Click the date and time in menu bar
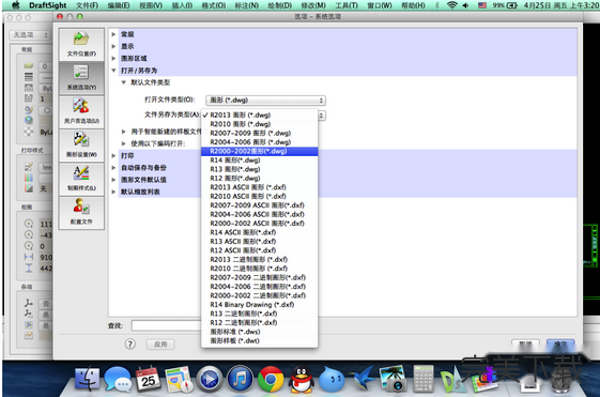The width and height of the screenshot is (600, 397). [561, 5]
